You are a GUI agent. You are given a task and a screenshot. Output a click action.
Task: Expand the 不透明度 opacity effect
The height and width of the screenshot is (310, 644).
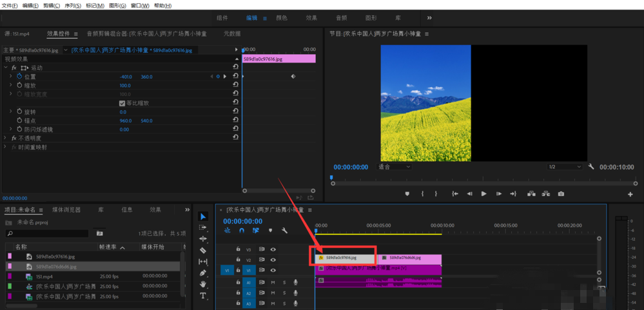pos(6,138)
